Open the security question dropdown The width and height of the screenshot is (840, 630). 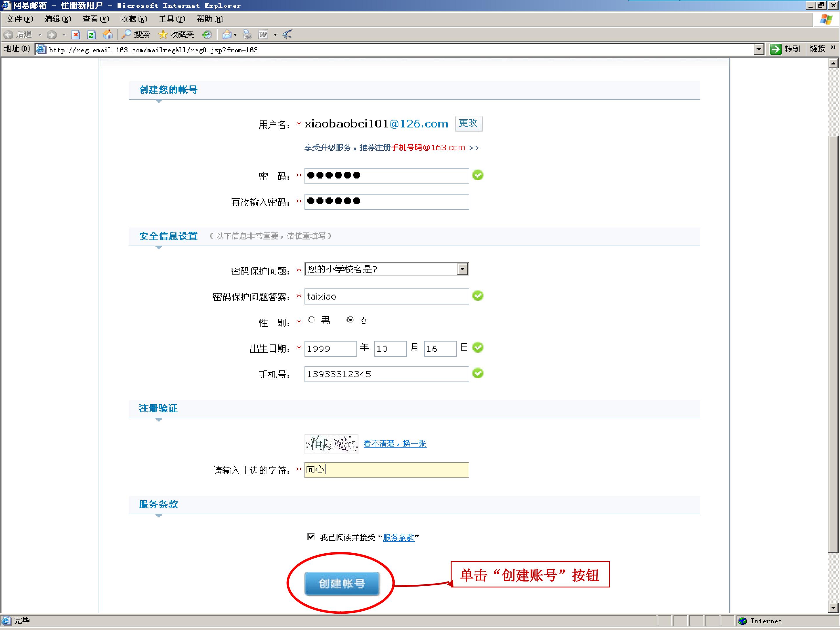coord(462,269)
